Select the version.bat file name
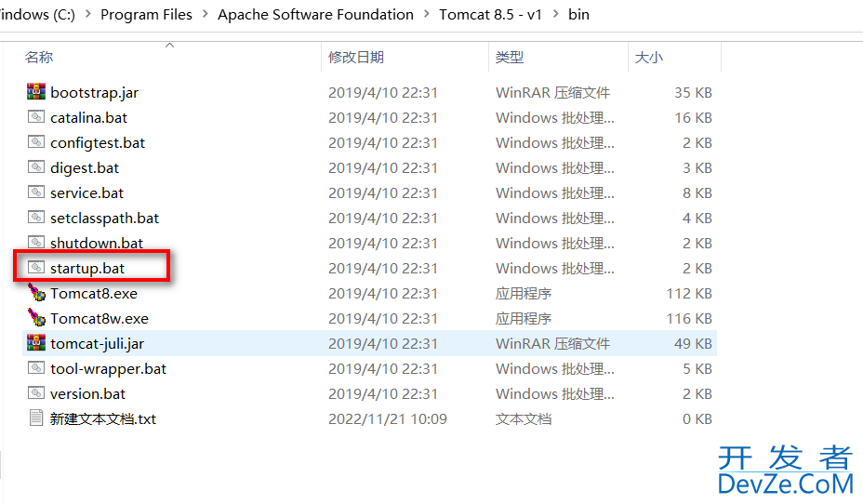This screenshot has height=504, width=863. [87, 394]
